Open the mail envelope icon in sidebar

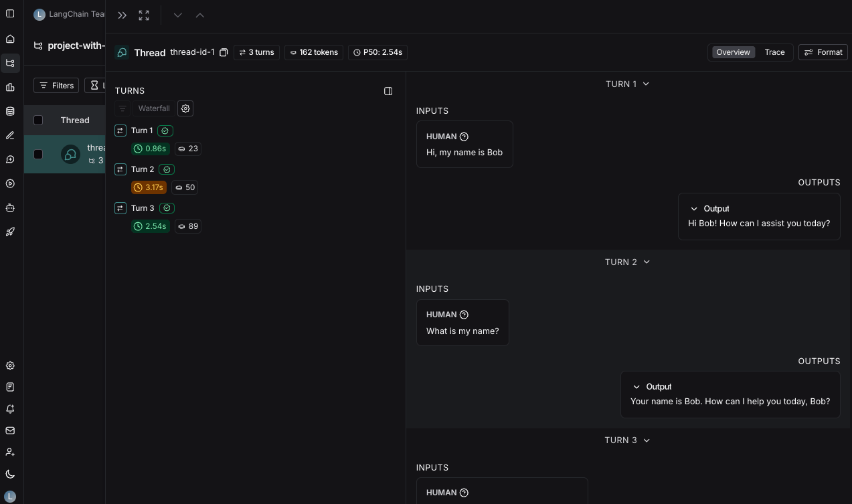click(x=10, y=430)
